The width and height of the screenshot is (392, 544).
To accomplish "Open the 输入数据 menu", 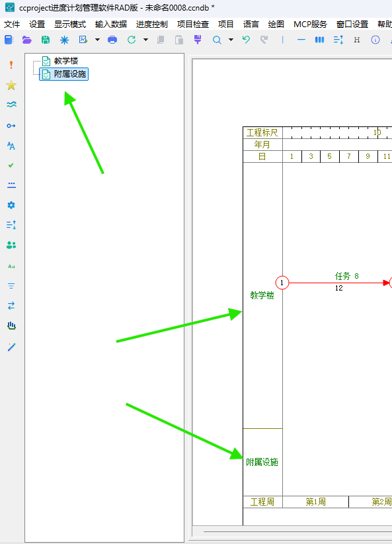I will (111, 24).
